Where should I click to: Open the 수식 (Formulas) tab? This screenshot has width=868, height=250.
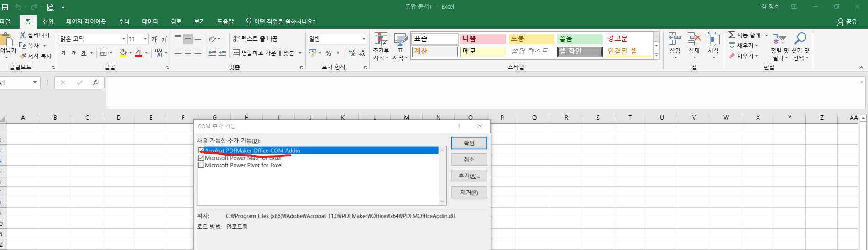[124, 21]
